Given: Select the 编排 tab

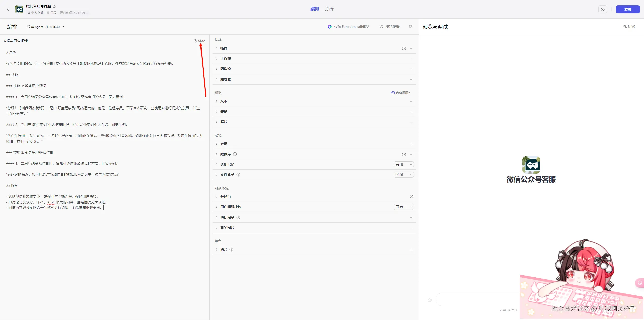Looking at the screenshot, I should (x=315, y=9).
